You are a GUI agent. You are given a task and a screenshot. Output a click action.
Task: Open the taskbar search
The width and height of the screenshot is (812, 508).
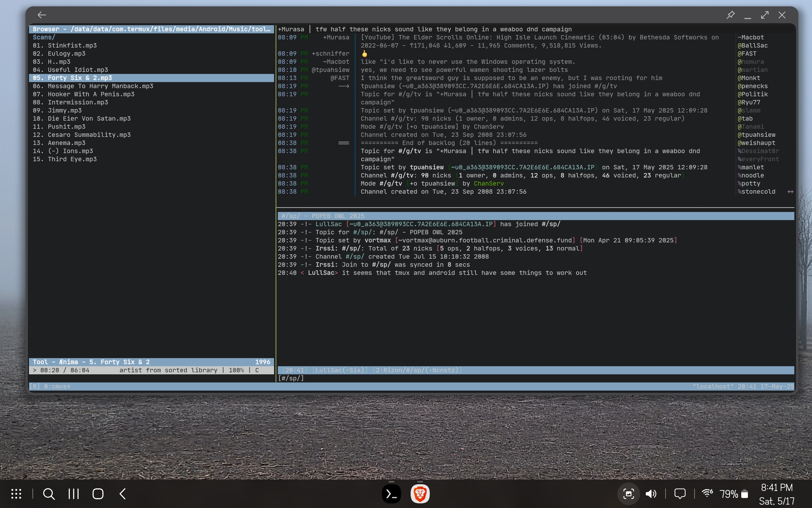[49, 494]
